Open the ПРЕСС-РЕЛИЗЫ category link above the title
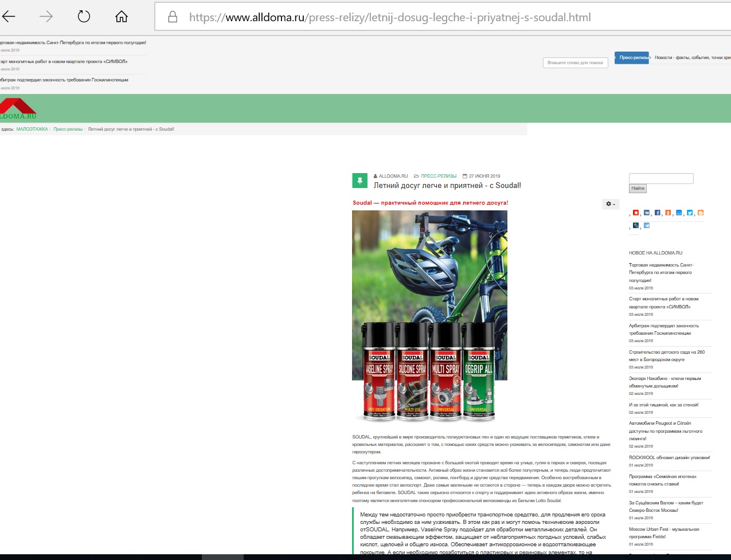This screenshot has width=731, height=560. (x=439, y=176)
